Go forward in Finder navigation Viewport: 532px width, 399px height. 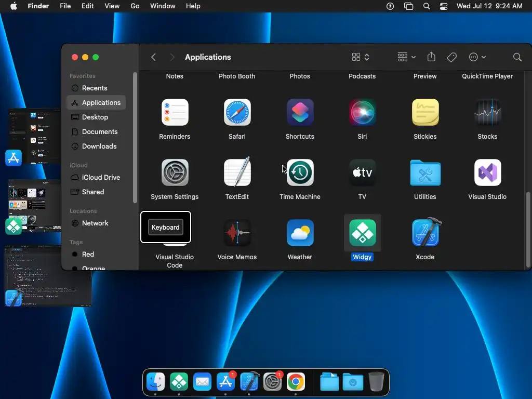coord(172,57)
